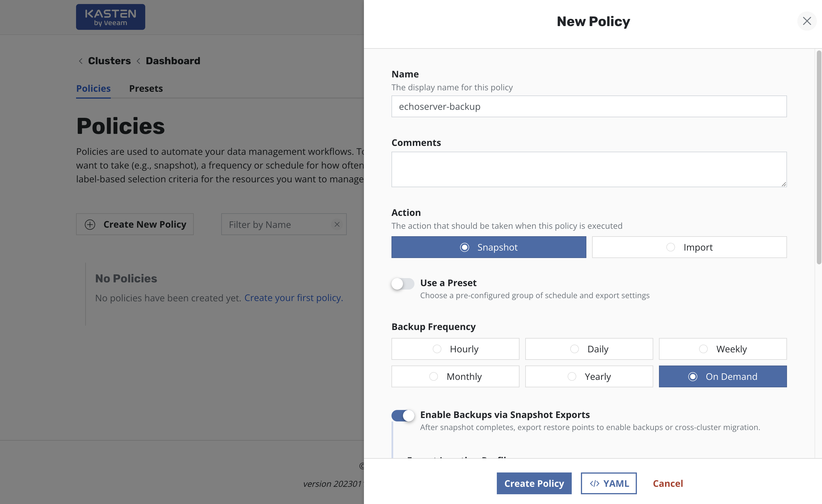822x504 pixels.
Task: Click the Create Policy button
Action: click(534, 483)
